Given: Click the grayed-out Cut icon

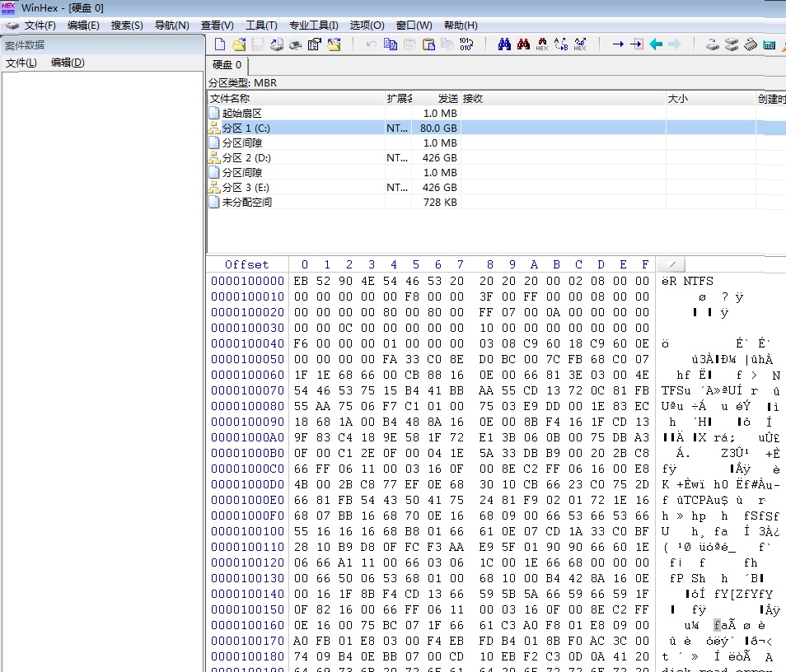Looking at the screenshot, I should coord(409,44).
